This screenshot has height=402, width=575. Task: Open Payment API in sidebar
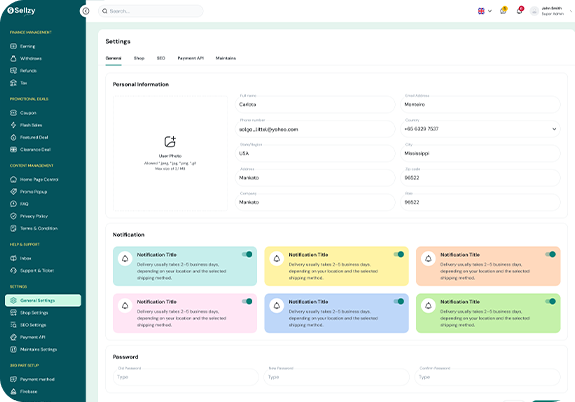28,337
